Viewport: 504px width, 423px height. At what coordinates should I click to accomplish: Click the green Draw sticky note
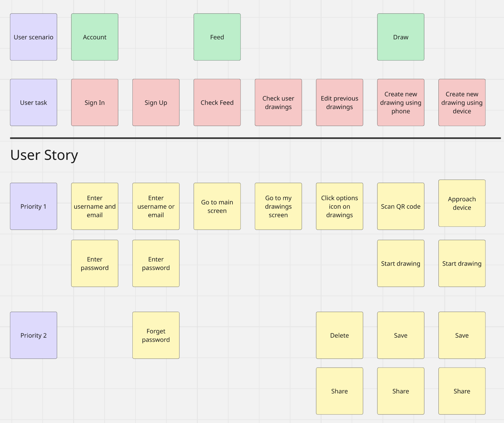pos(401,37)
